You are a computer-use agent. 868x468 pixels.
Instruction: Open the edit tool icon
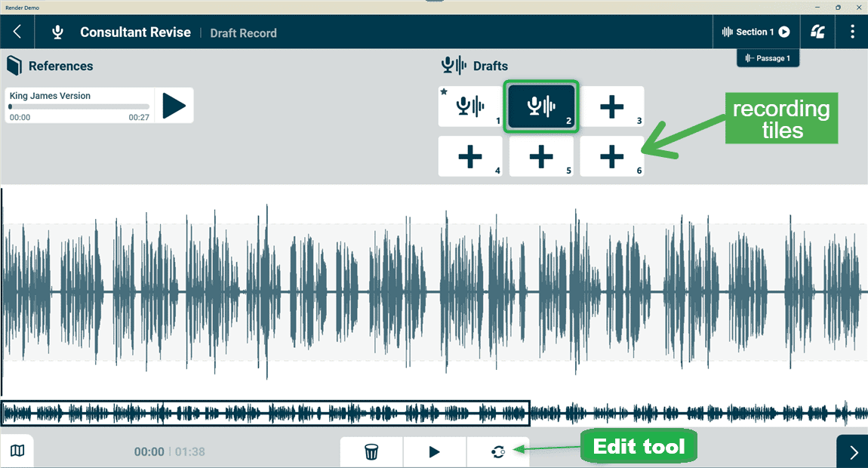498,452
